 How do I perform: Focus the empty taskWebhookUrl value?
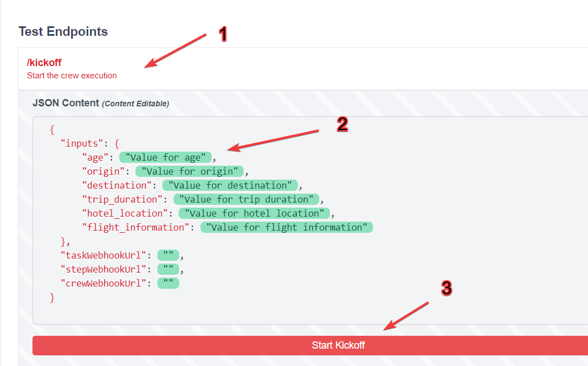coord(168,255)
